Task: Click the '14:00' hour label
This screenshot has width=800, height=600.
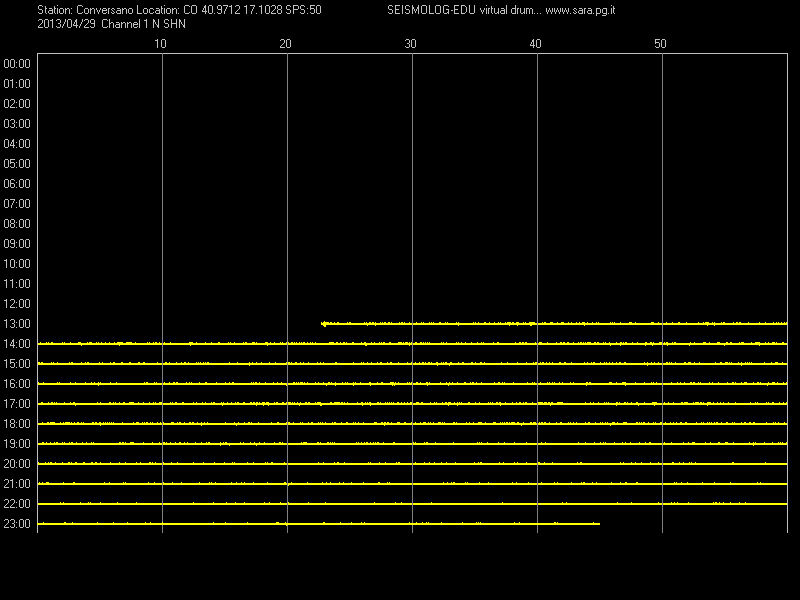Action: 17,344
